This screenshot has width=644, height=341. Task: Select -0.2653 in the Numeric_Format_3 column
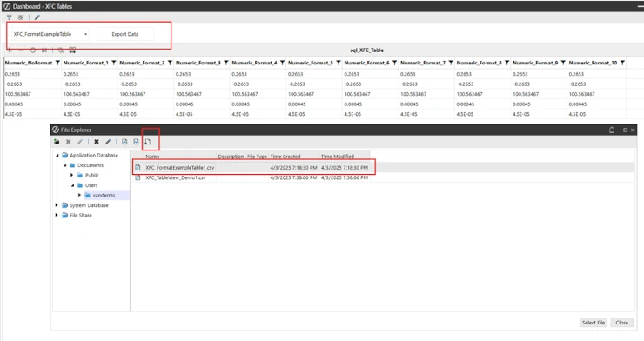coord(184,84)
